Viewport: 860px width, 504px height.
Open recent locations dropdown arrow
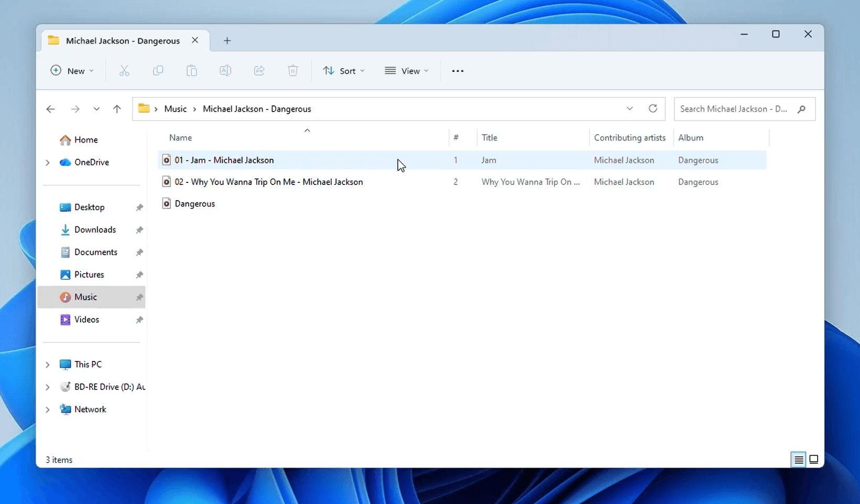96,109
